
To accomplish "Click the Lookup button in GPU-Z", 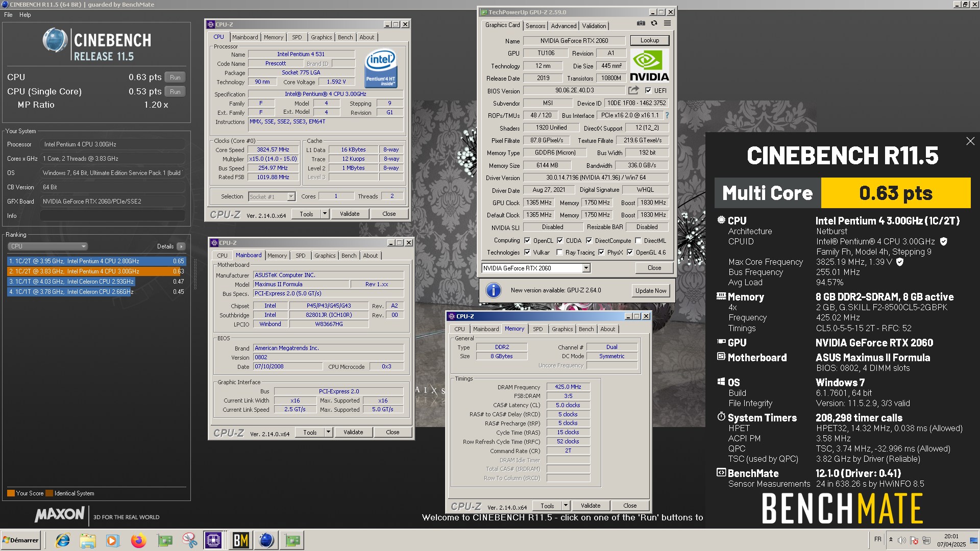I will [x=649, y=40].
